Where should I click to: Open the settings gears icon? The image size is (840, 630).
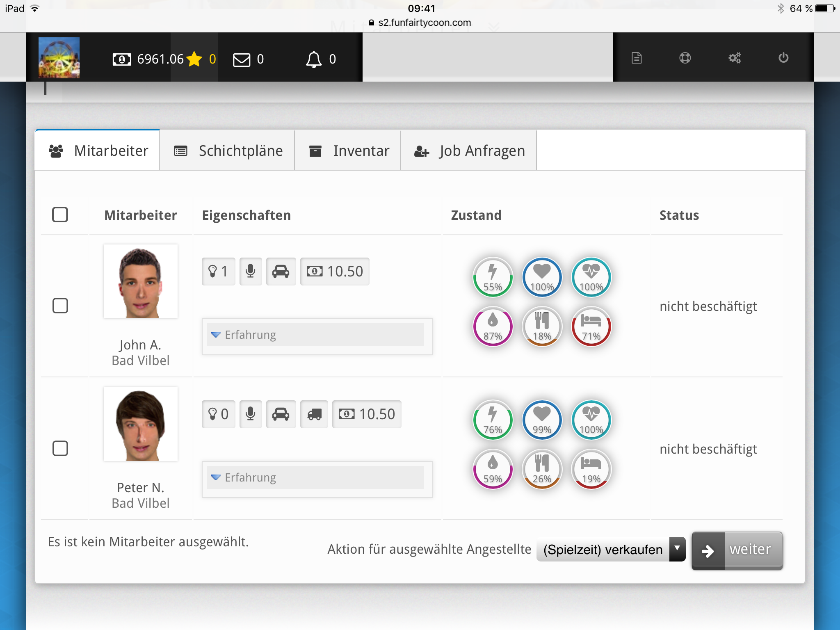tap(735, 58)
